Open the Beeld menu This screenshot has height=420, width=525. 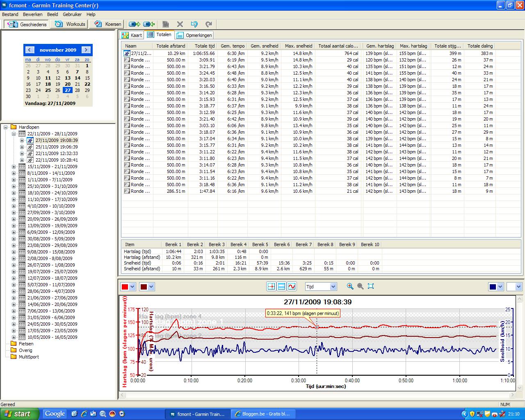click(52, 14)
